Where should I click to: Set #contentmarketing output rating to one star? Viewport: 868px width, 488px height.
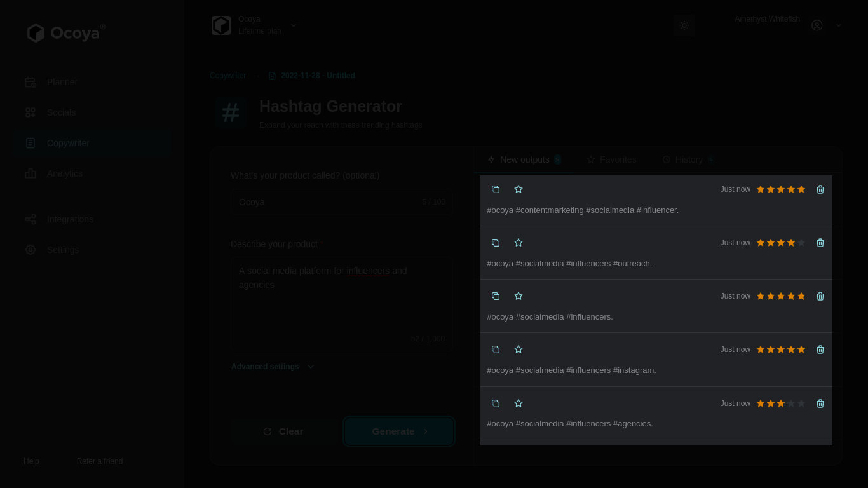pyautogui.click(x=761, y=189)
